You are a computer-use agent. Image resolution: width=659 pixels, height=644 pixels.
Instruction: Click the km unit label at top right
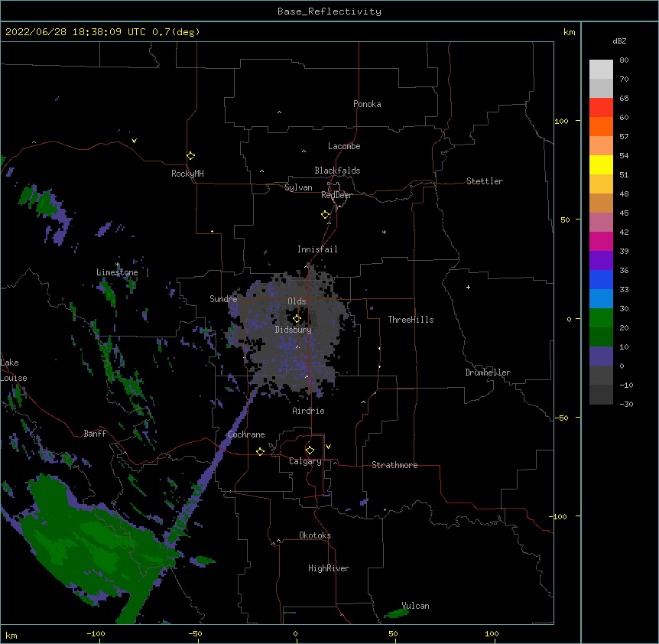coord(569,32)
